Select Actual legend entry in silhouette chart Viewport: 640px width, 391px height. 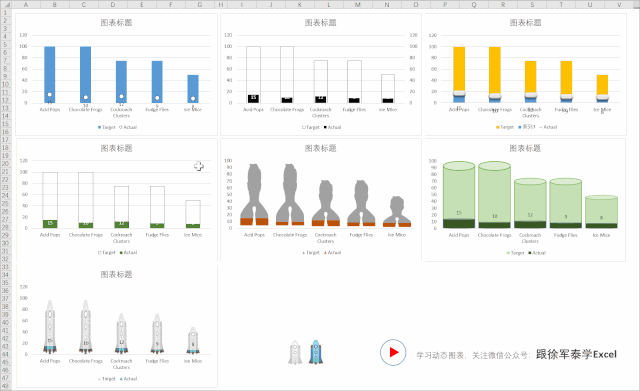(332, 253)
